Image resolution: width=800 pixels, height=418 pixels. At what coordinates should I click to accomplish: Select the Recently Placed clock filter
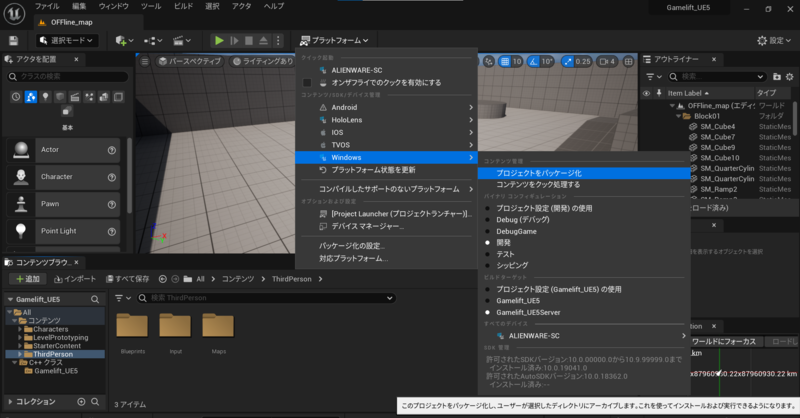(x=16, y=96)
